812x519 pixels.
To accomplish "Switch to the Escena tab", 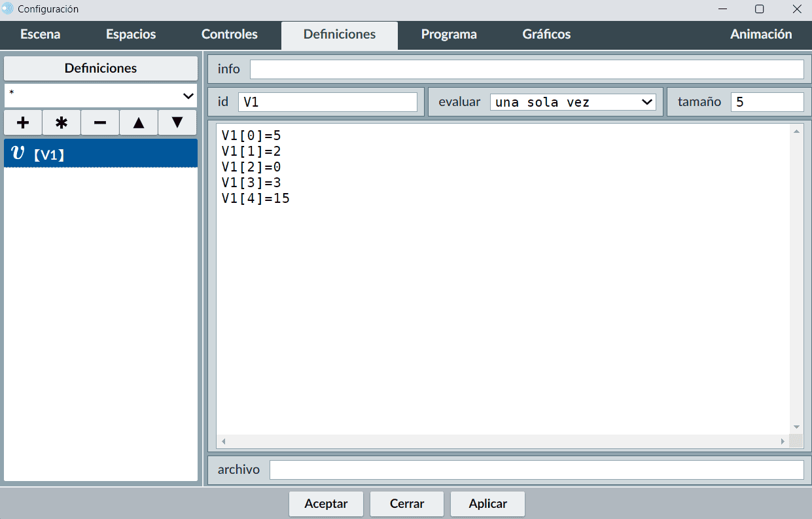I will (x=41, y=35).
